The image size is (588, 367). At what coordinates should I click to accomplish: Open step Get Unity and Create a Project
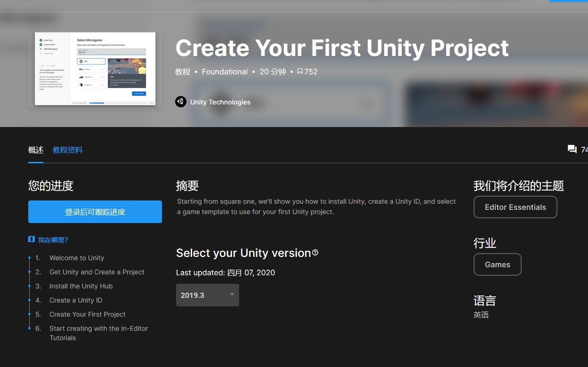tap(97, 272)
